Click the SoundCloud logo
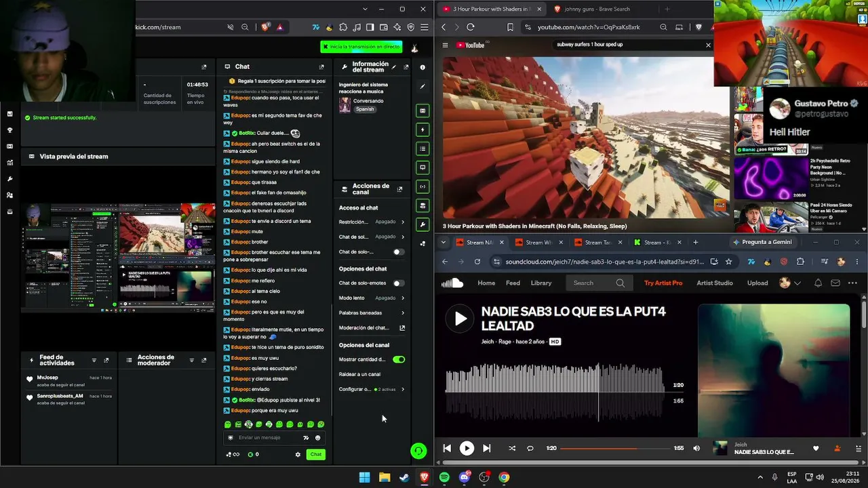The height and width of the screenshot is (488, 868). (x=452, y=283)
